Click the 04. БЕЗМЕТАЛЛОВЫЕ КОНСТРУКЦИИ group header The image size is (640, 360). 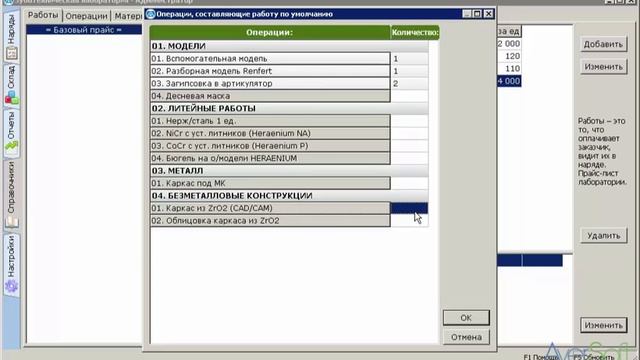289,196
